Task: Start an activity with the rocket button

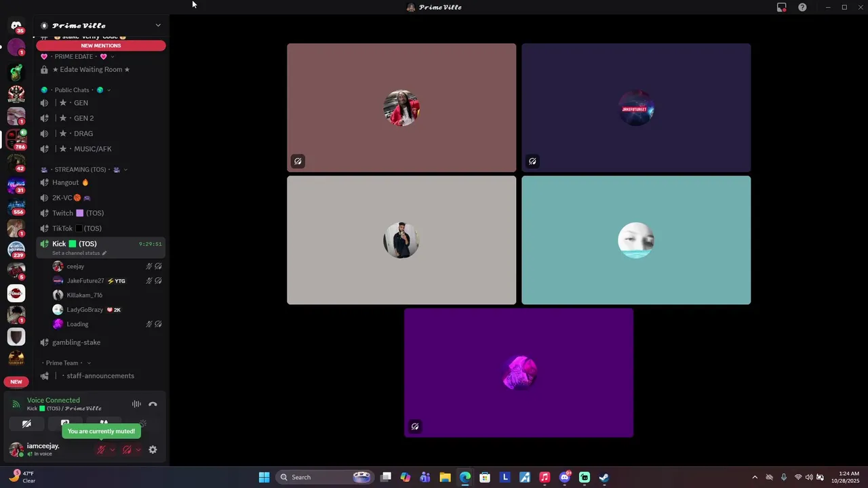Action: point(104,422)
